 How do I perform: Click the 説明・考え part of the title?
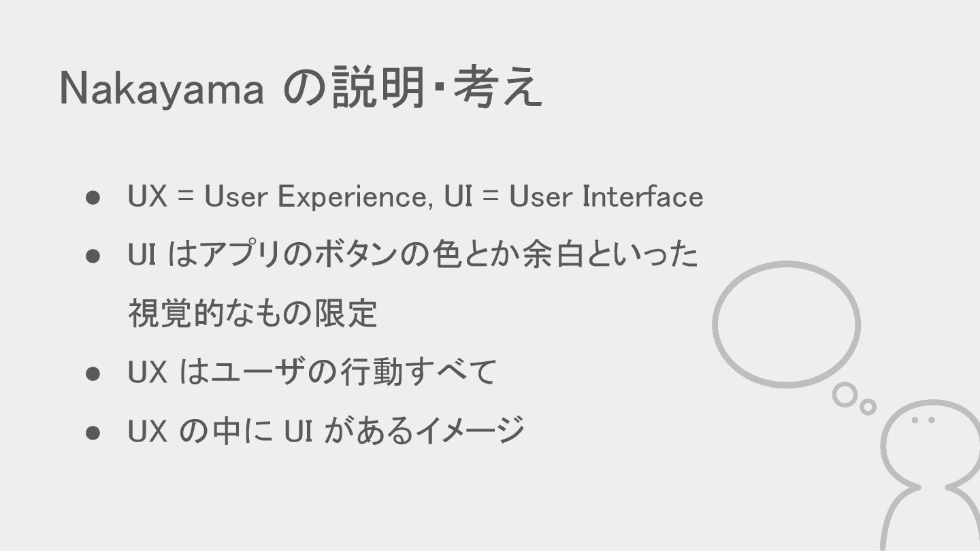click(436, 89)
